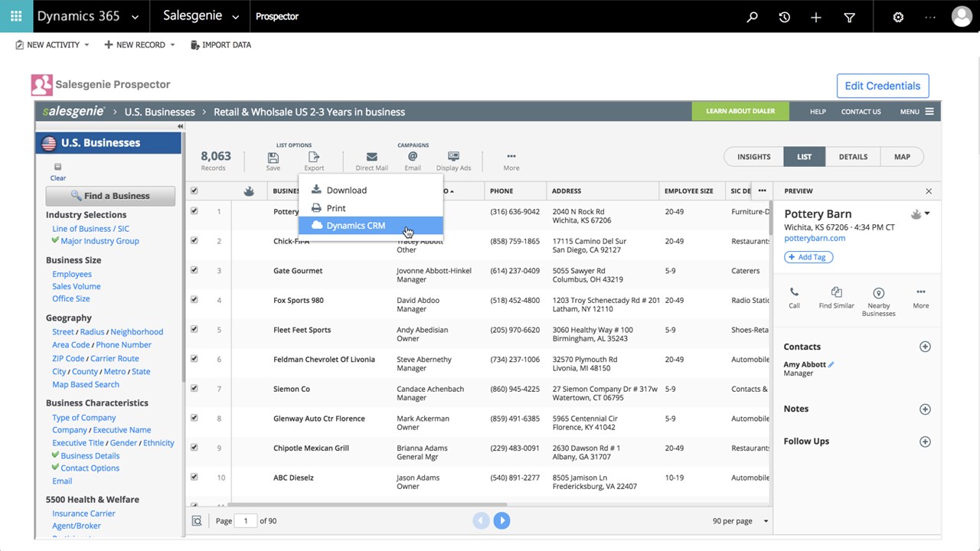Click the magnifier icon beside Page field

(197, 521)
